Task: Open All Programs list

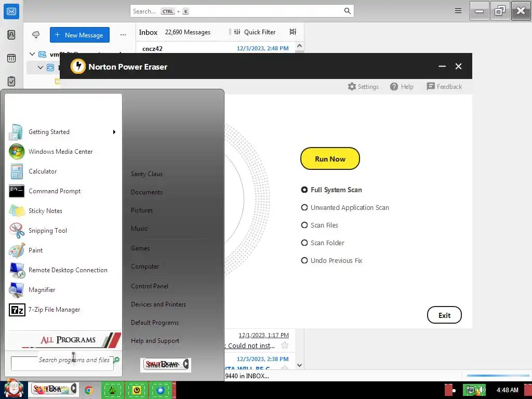Action: 64,340
